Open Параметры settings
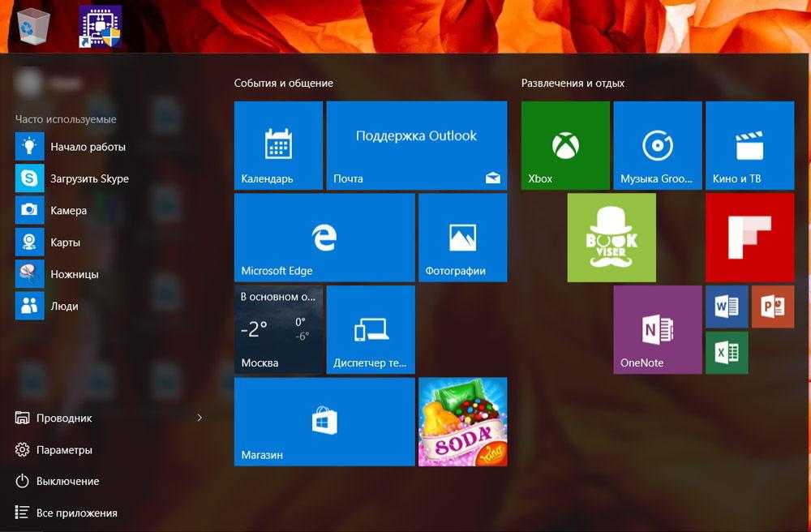The height and width of the screenshot is (532, 811). (64, 449)
